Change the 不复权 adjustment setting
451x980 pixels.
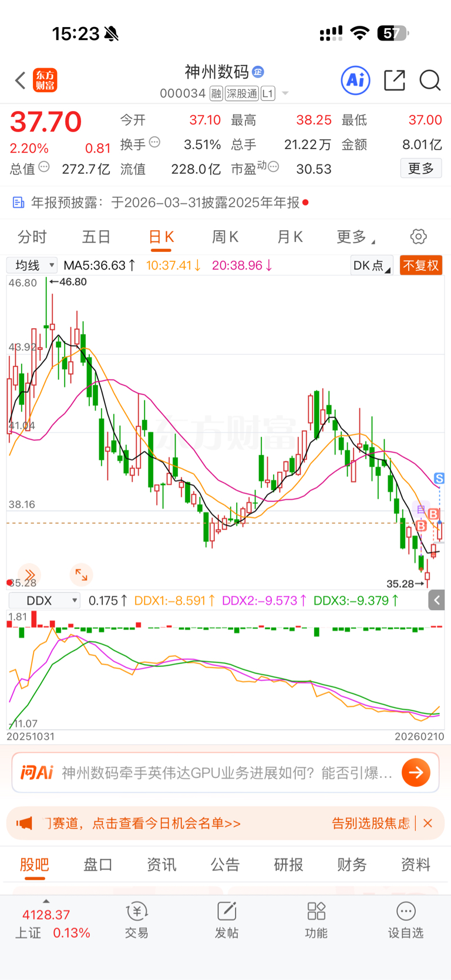(x=420, y=265)
